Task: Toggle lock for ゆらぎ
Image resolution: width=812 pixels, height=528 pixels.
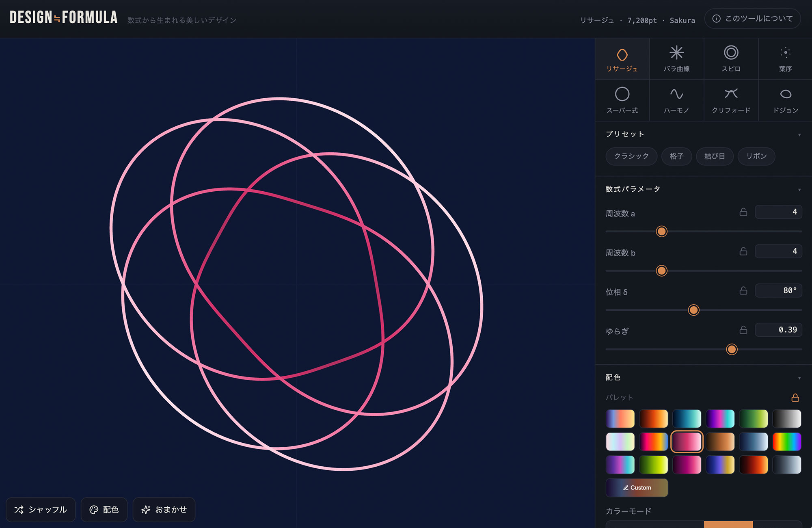Action: coord(743,330)
